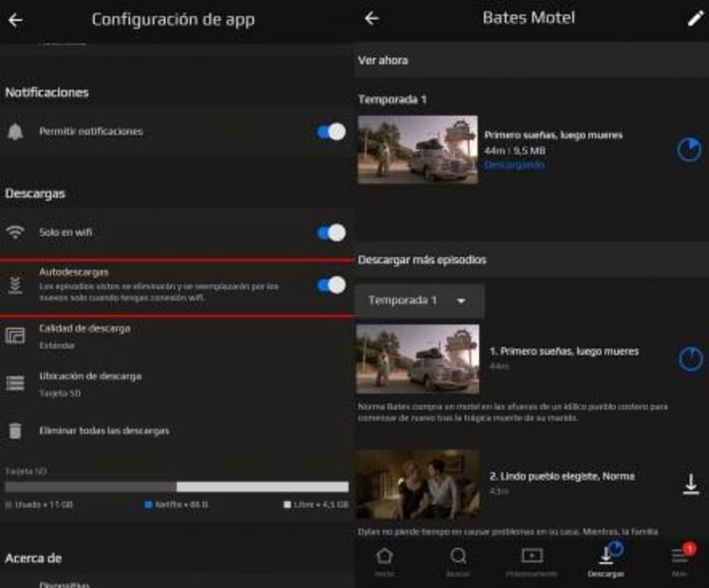709x588 pixels.
Task: Open the Descargas tab in bottom bar
Action: pos(606,560)
